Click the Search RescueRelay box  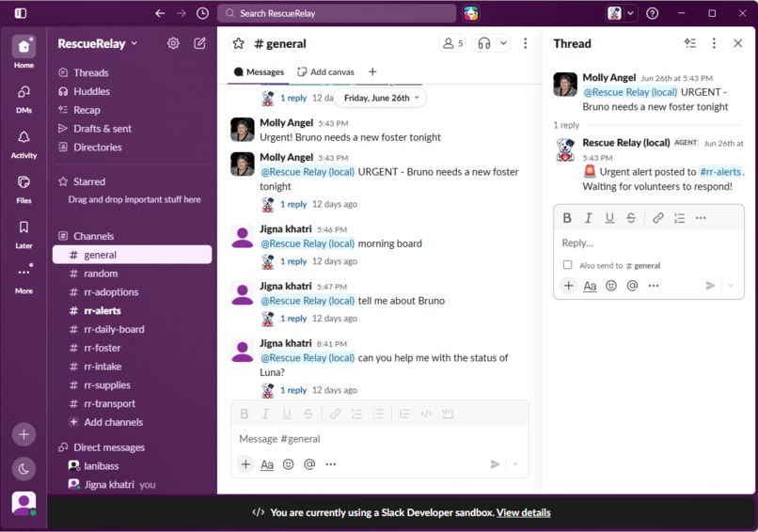point(337,13)
